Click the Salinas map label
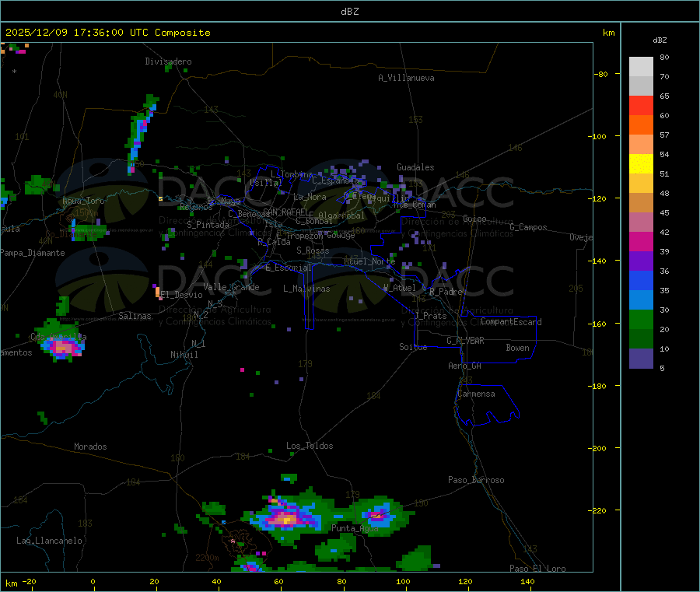 [135, 316]
